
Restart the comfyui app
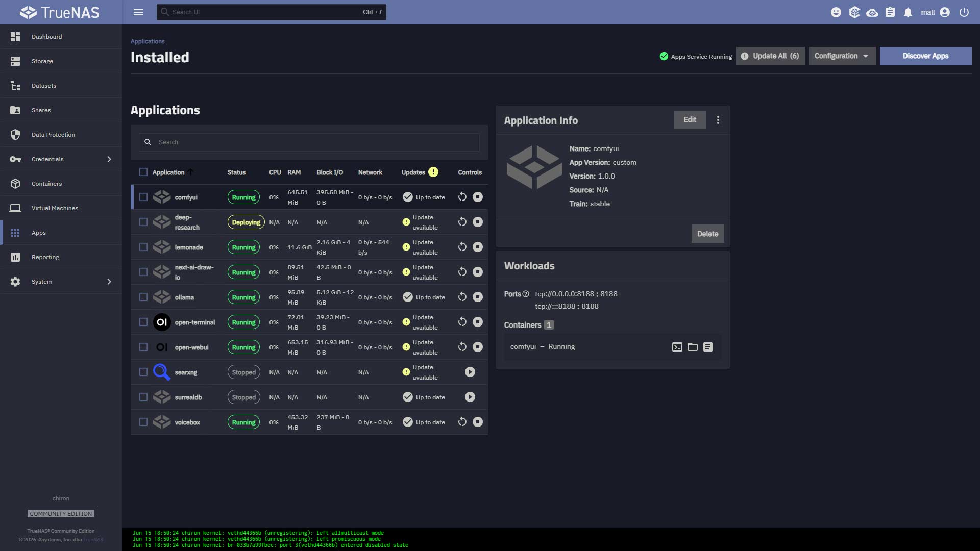(462, 197)
